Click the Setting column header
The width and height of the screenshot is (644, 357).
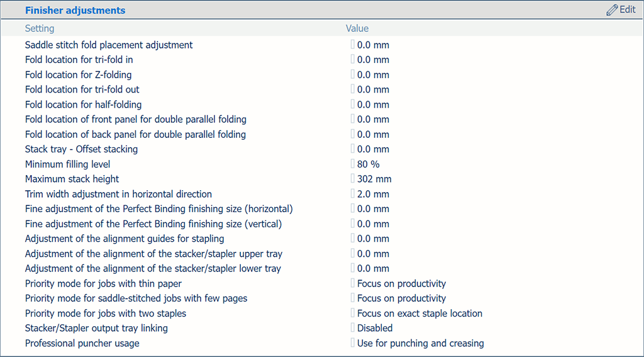click(x=40, y=28)
